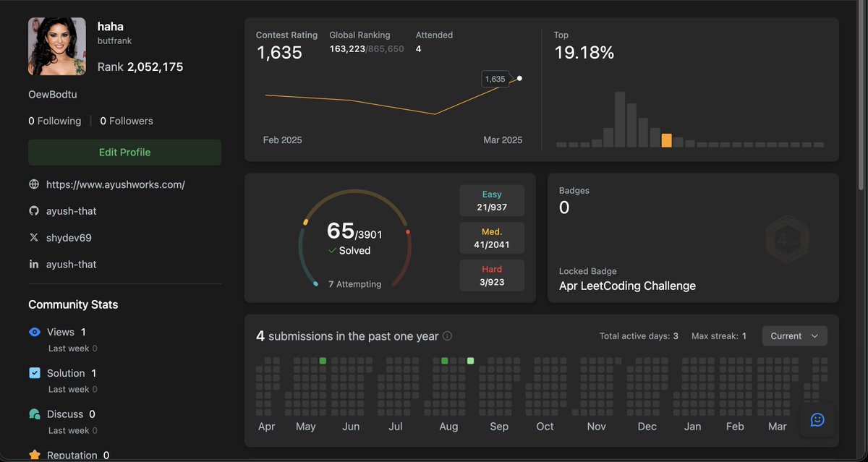Viewport: 868px width, 462px height.
Task: Click the tallest bar in rating histogram
Action: [x=620, y=119]
